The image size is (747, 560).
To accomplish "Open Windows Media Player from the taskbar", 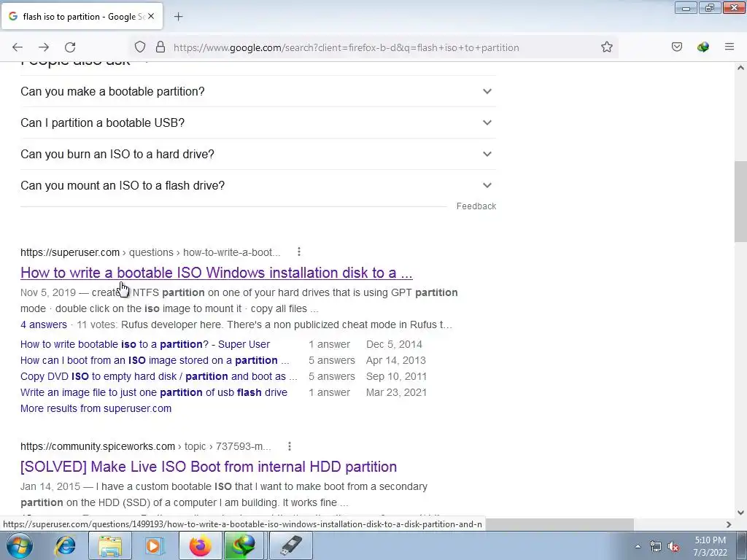I will 155,545.
